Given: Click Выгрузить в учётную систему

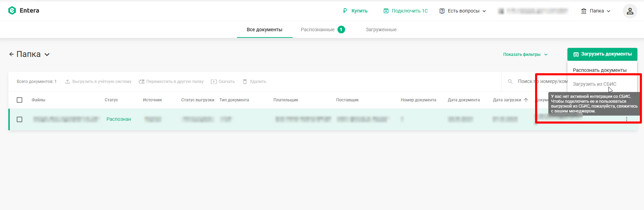Looking at the screenshot, I should click(98, 82).
